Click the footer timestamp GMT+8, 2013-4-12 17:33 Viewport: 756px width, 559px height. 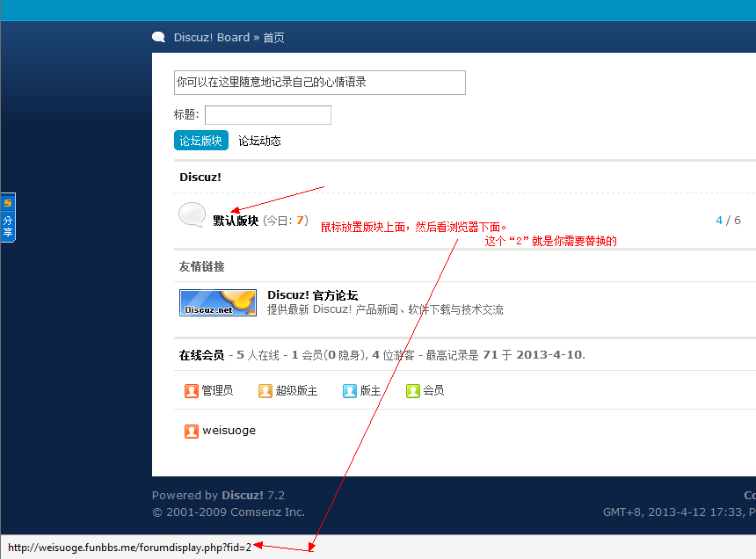point(674,512)
